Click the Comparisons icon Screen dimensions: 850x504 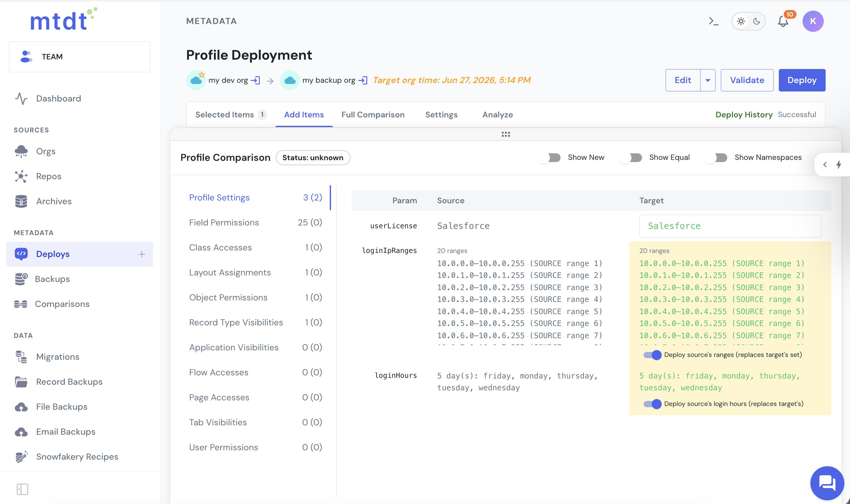[20, 304]
